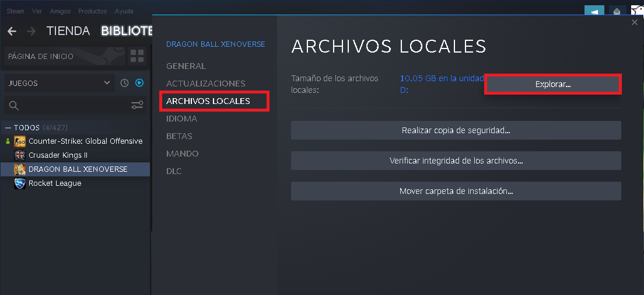Go back with the left arrow
The height and width of the screenshot is (295, 644).
[12, 32]
